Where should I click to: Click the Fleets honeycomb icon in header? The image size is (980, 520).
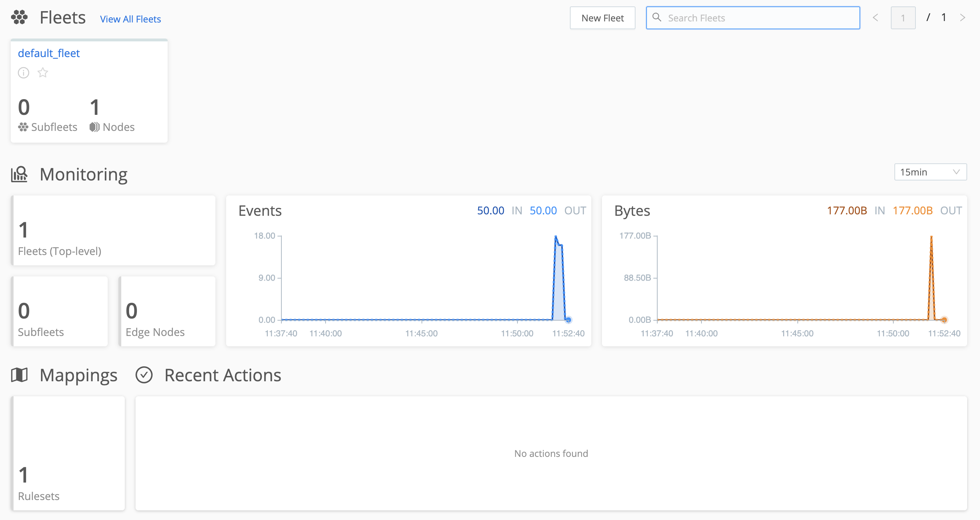[19, 17]
